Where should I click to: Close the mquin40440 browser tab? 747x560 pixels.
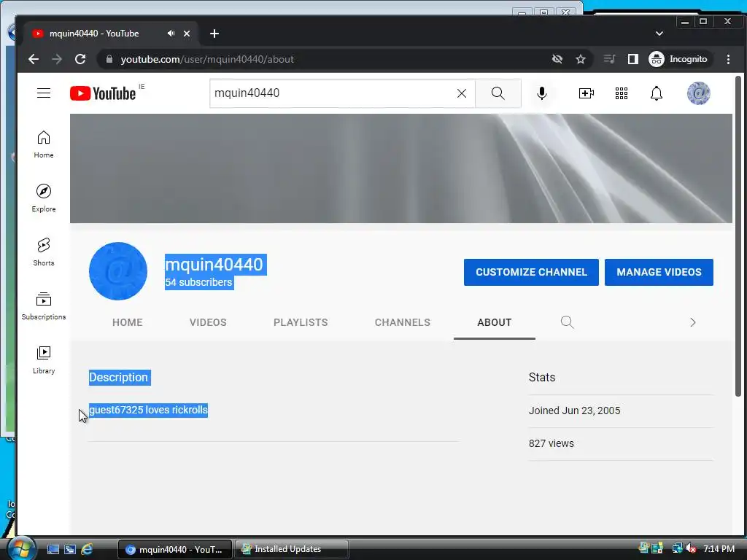coord(187,34)
